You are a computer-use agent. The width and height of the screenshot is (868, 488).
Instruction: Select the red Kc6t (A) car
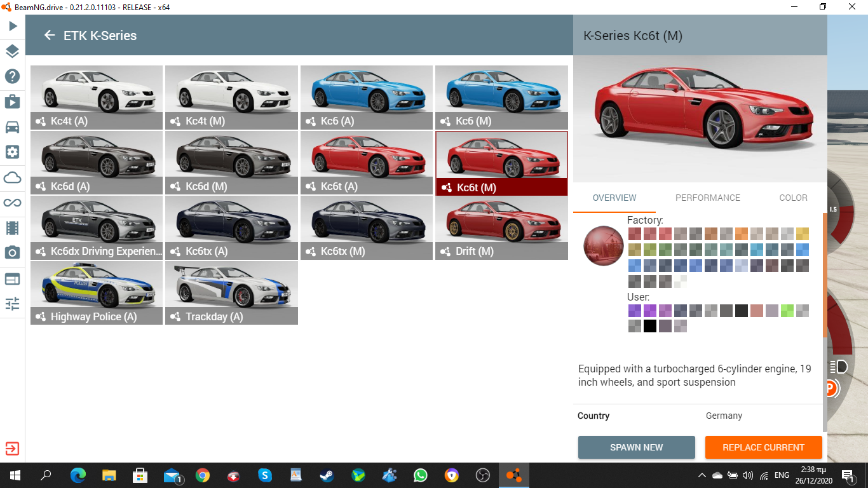367,163
